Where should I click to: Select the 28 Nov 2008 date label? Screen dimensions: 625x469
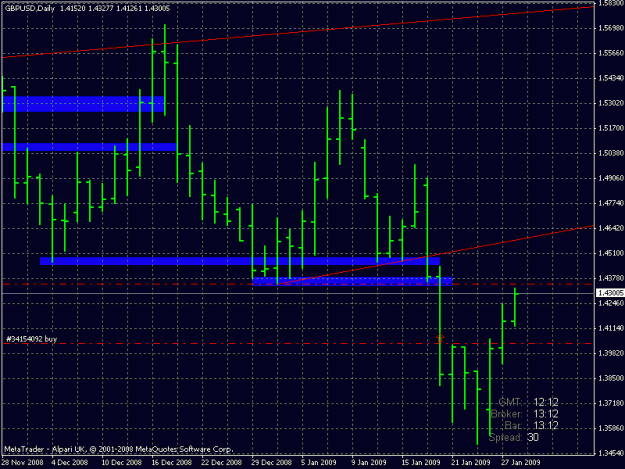tap(22, 463)
